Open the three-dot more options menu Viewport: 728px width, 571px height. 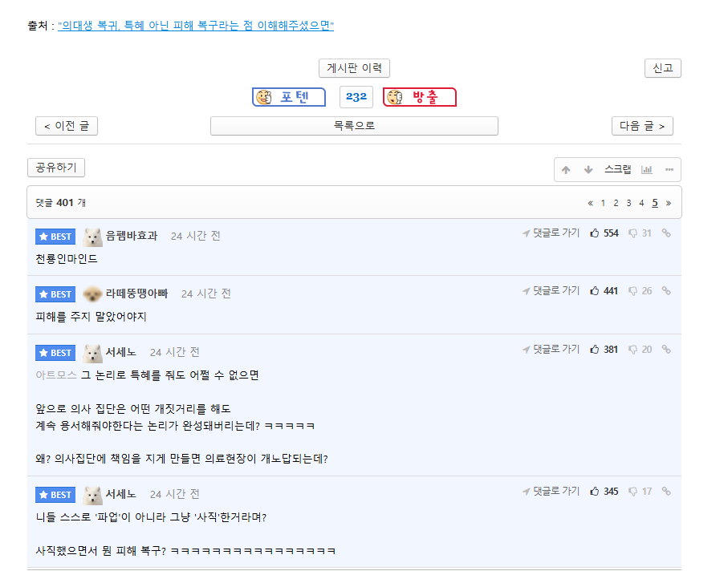[669, 170]
